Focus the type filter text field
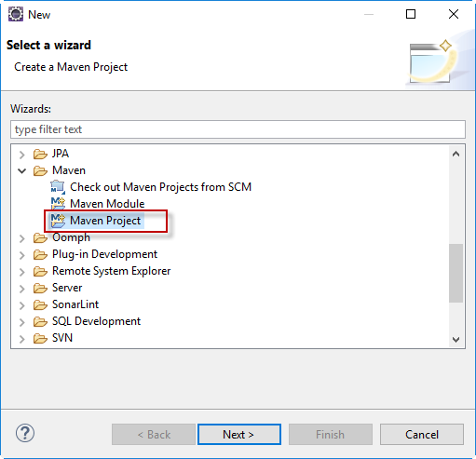The image size is (476, 459). coord(238,129)
